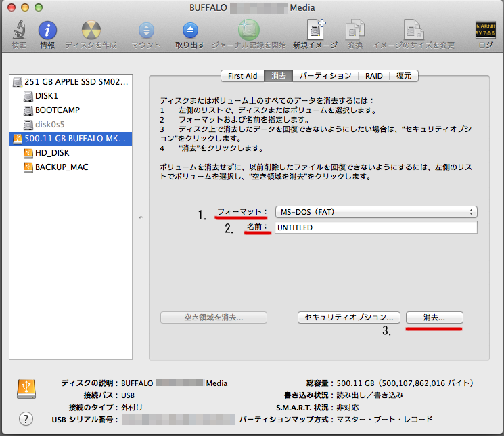Click the 総容量 value 500.11 GB
The height and width of the screenshot is (436, 504).
(x=405, y=383)
